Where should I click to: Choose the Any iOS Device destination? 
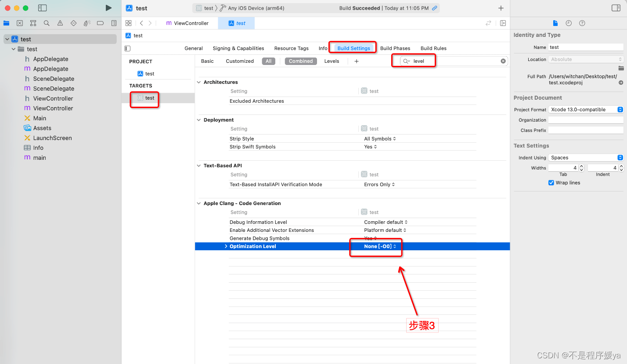pos(251,8)
